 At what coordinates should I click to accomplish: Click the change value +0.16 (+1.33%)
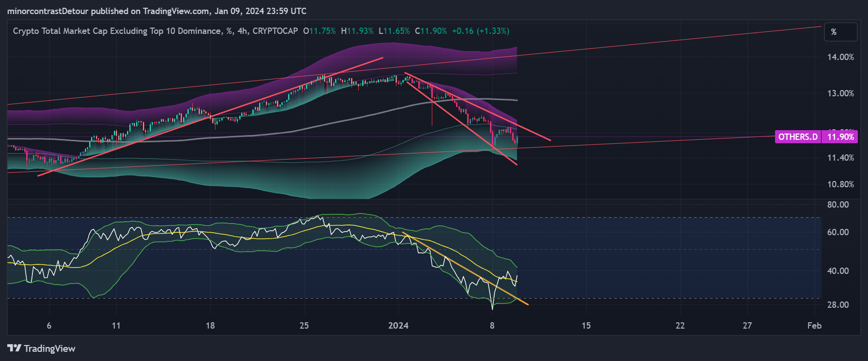(x=481, y=31)
